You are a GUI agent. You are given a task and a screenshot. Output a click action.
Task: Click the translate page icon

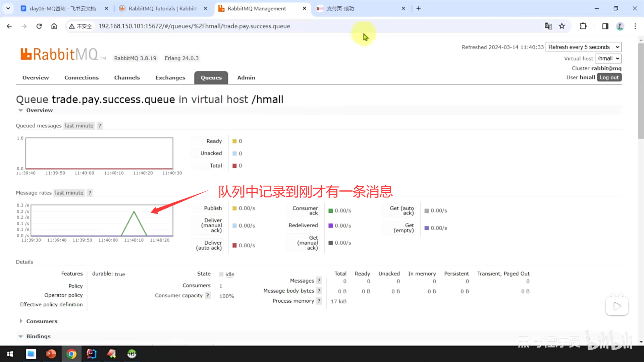click(x=548, y=26)
